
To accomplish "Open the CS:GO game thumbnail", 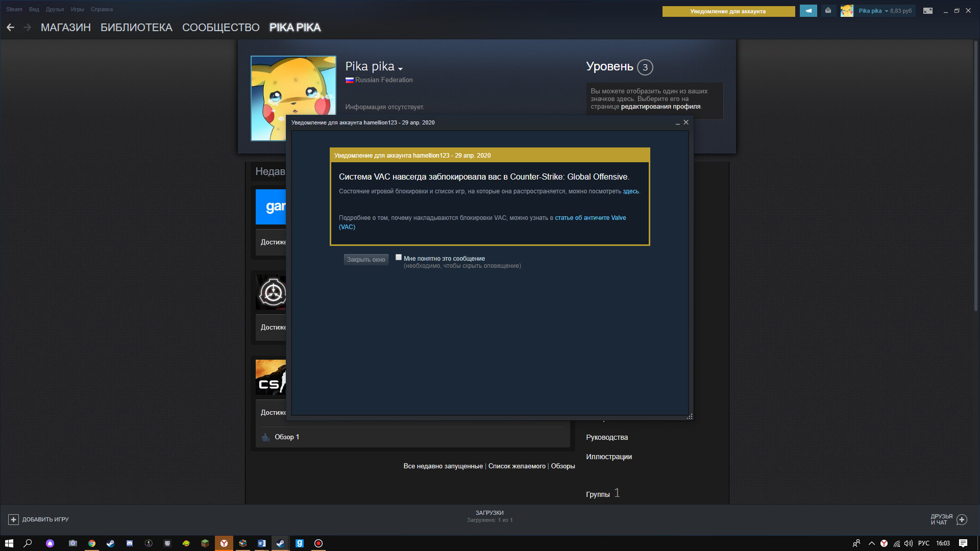I will tap(271, 378).
